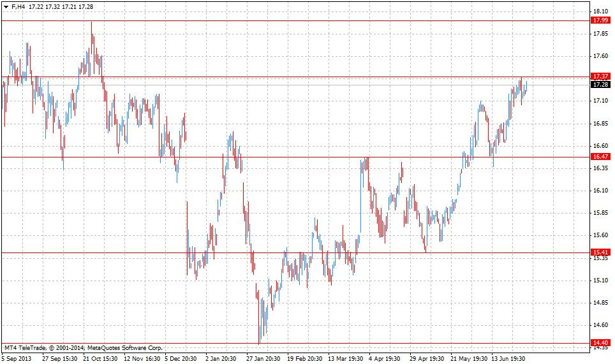Select the F,H4 chart symbol label
Image resolution: width=615 pixels, height=364 pixels.
click(x=19, y=6)
